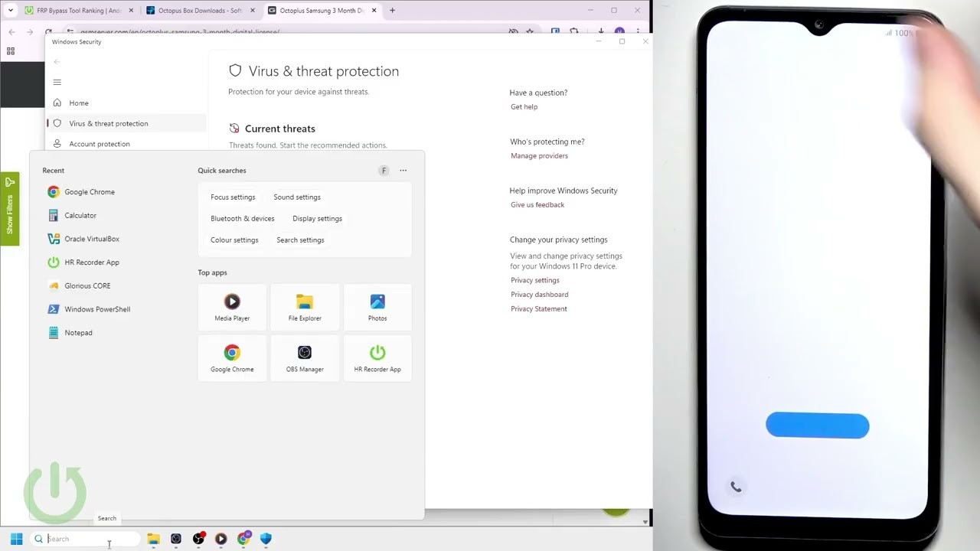The height and width of the screenshot is (551, 980).
Task: Click Show Filters green side tab
Action: click(x=9, y=209)
